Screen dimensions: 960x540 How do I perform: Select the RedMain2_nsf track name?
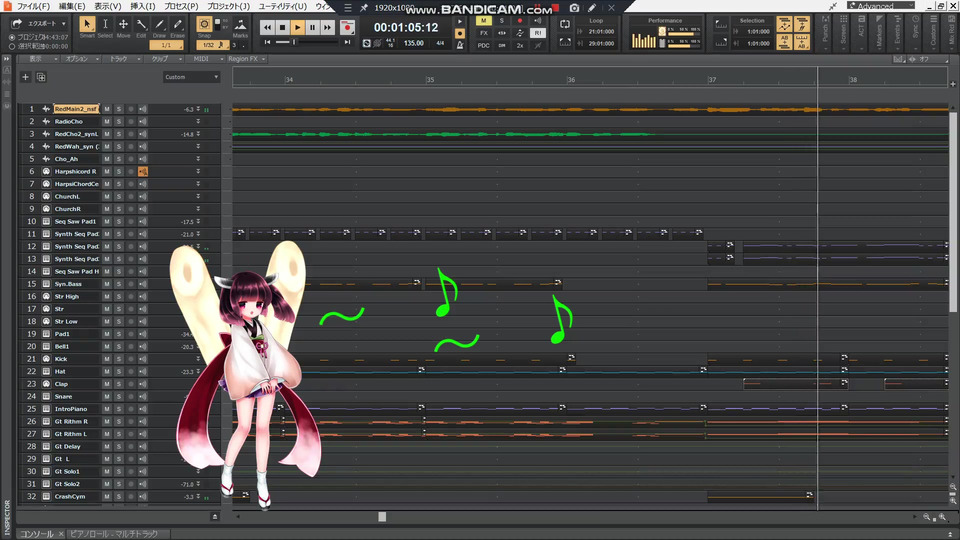(76, 109)
